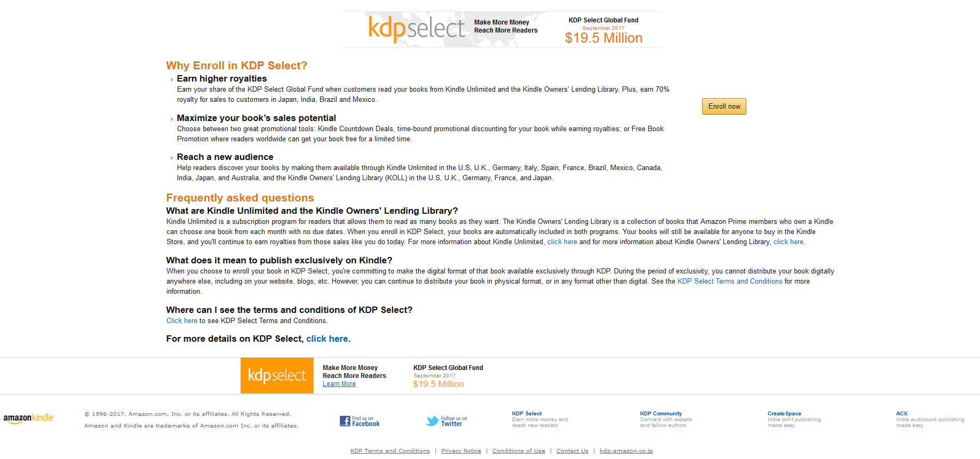Visit the KDP Community footer link
This screenshot has height=459, width=980.
(660, 414)
